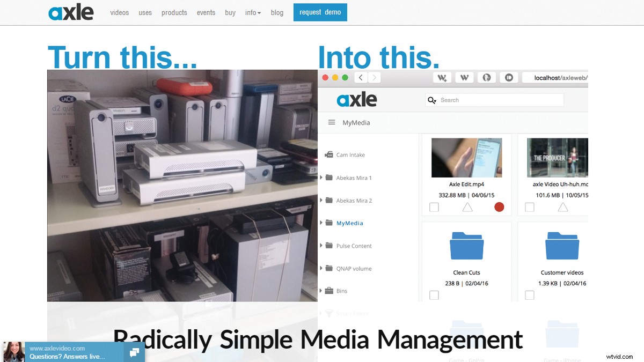The width and height of the screenshot is (644, 362).
Task: Click the red status dot on Axle Edit.mp4
Action: click(x=499, y=206)
